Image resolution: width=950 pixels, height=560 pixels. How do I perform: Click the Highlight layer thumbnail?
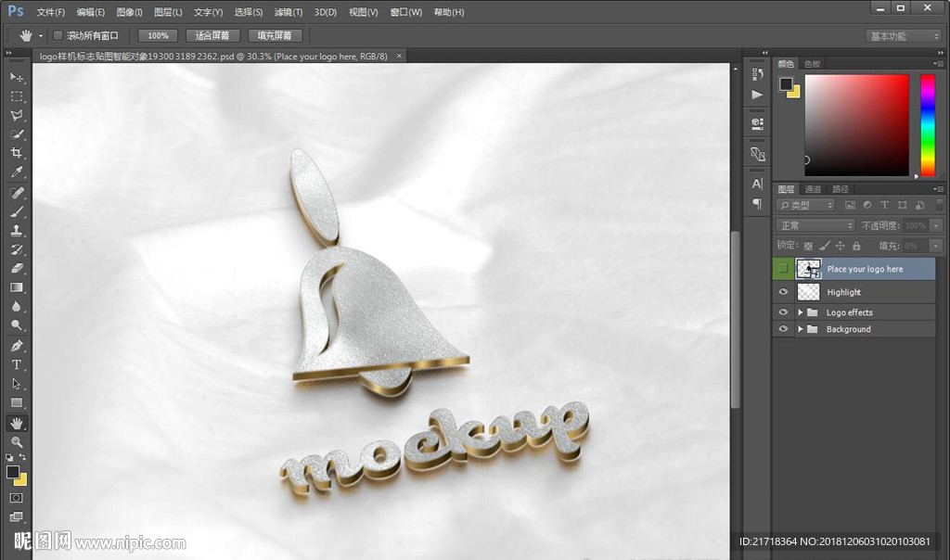[809, 292]
